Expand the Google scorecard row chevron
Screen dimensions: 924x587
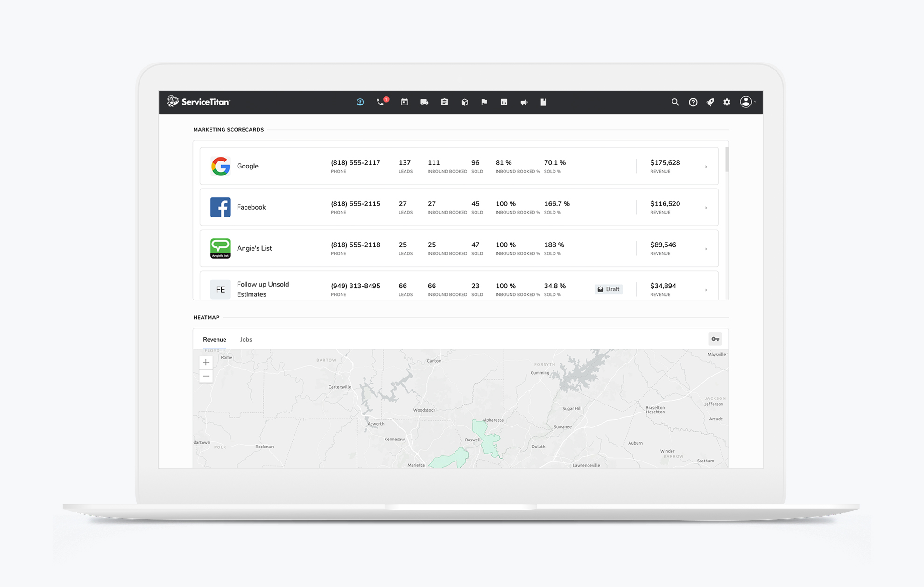tap(706, 166)
